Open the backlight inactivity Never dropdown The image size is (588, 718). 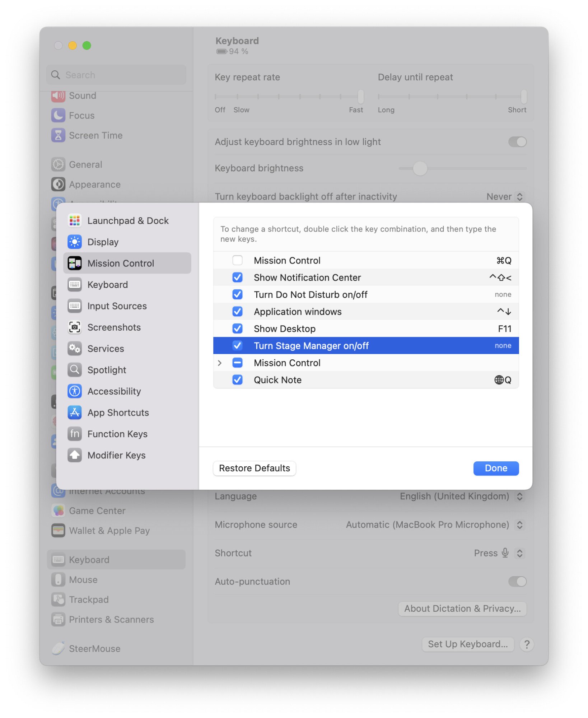point(505,196)
